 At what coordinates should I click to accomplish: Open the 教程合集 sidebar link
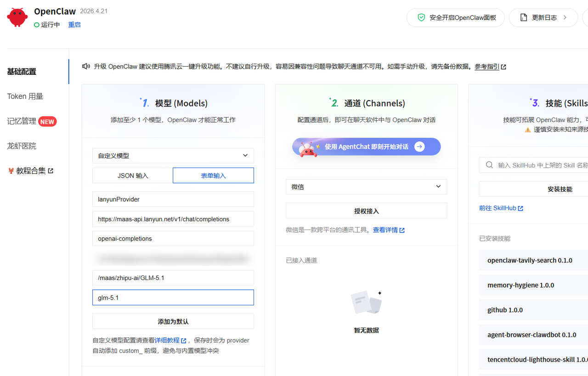click(x=31, y=171)
